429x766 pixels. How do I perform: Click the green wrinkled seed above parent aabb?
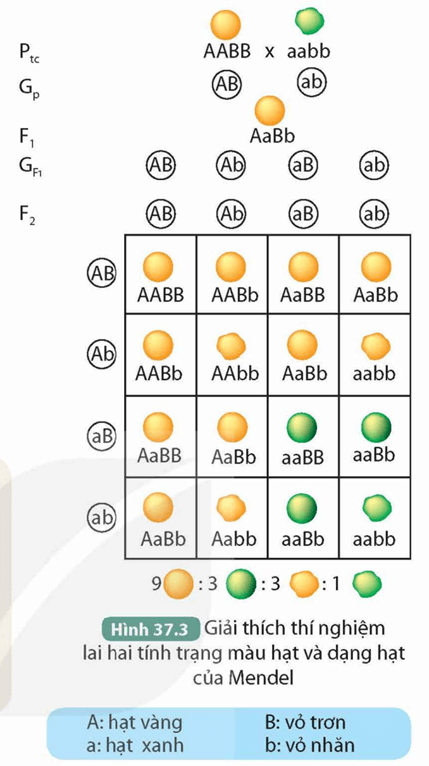pos(310,22)
